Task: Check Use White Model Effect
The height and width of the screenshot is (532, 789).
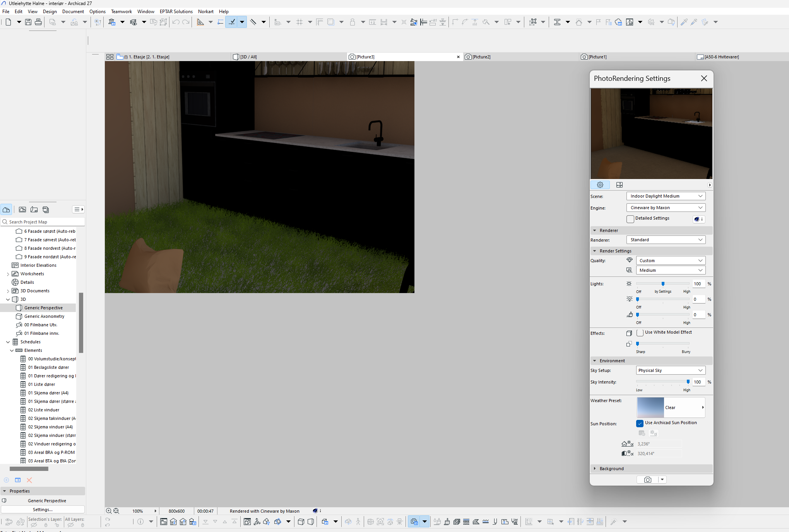Action: pos(640,333)
